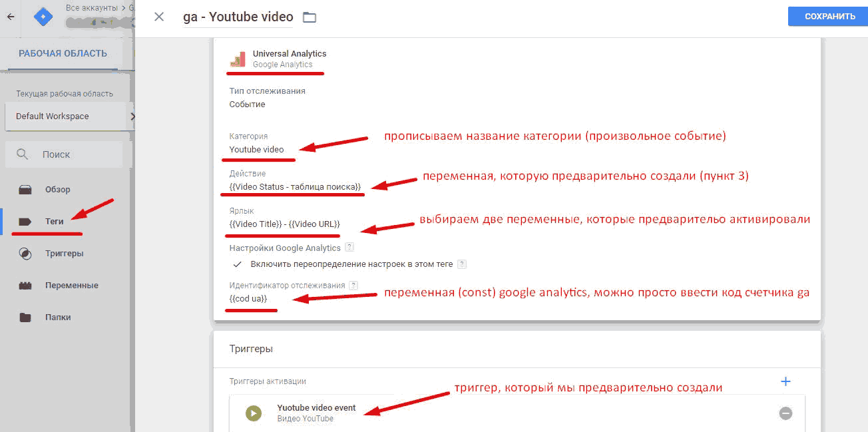Select the Universal Analytics tag type title
Viewport: 868px width, 432px height.
[290, 54]
